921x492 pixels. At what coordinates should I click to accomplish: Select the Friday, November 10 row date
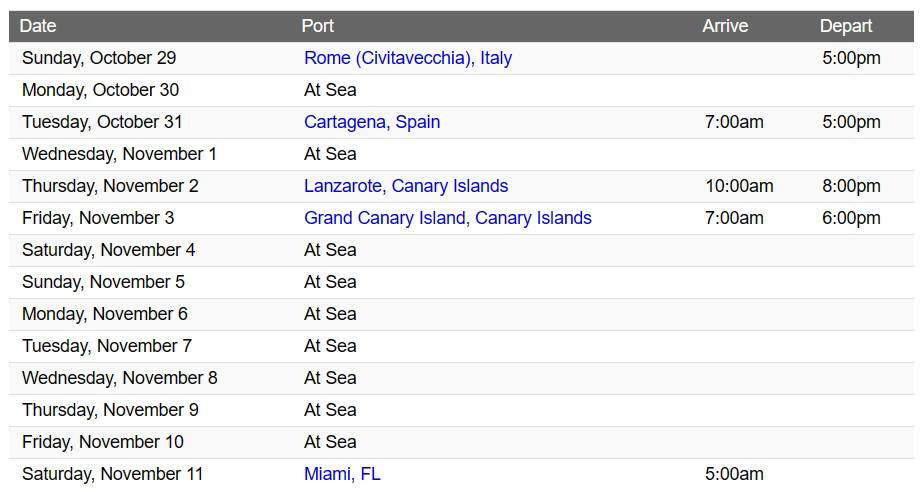pos(103,442)
